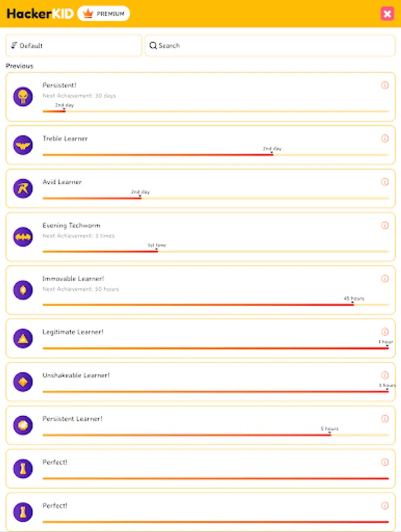Open info for Persistent! achievement

[385, 85]
